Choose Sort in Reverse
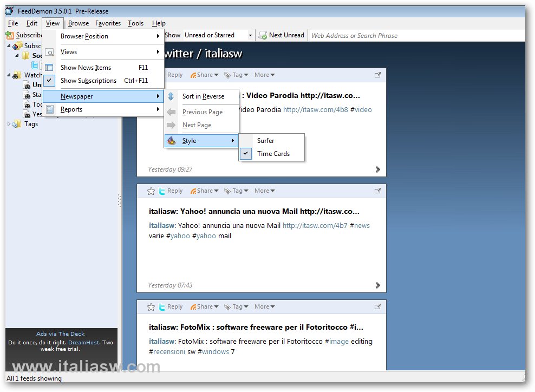Viewport: 535px width, 392px height. [x=201, y=96]
